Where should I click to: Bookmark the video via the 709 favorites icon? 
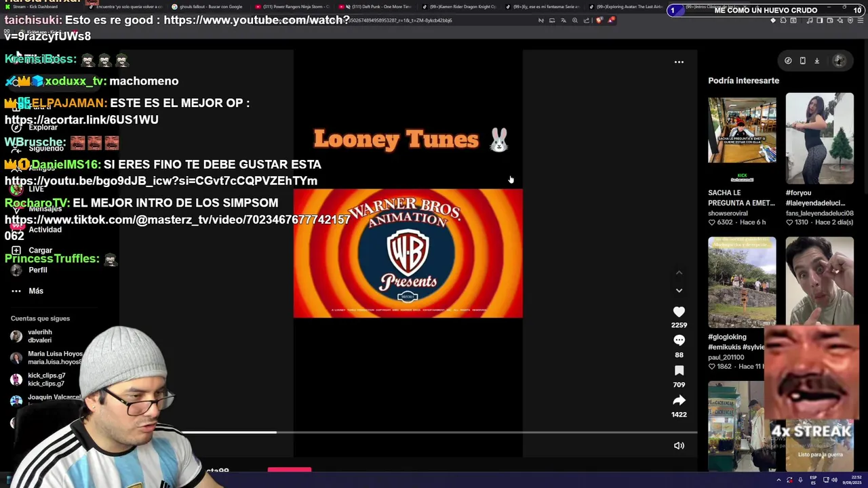pos(679,370)
